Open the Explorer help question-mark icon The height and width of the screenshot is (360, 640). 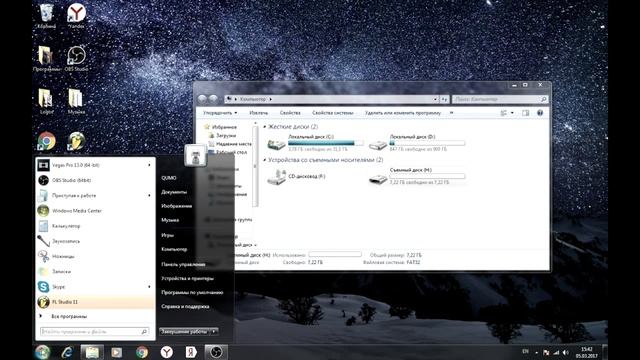click(540, 113)
